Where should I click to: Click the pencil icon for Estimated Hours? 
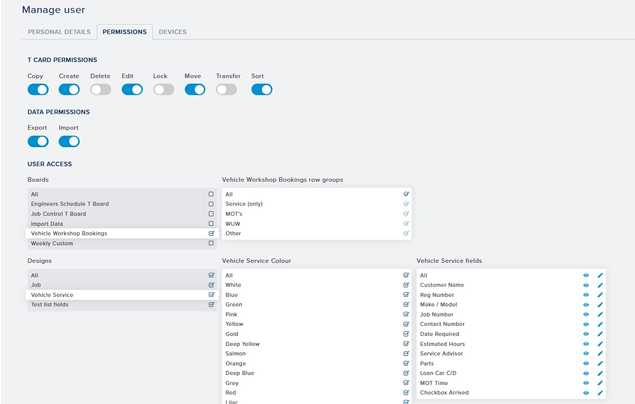click(600, 343)
